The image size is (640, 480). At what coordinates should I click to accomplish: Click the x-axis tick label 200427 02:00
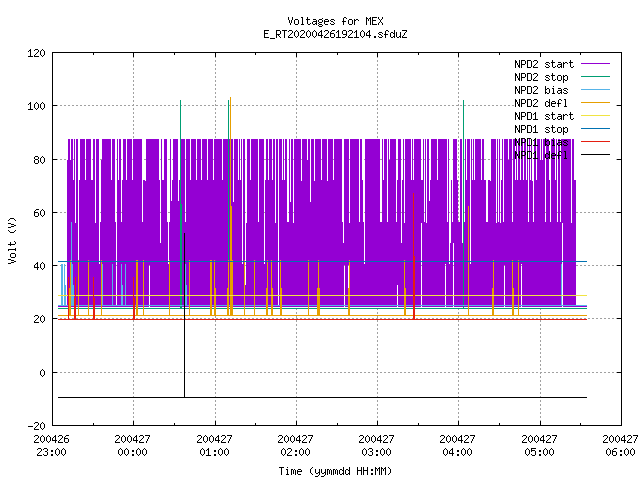(x=295, y=445)
